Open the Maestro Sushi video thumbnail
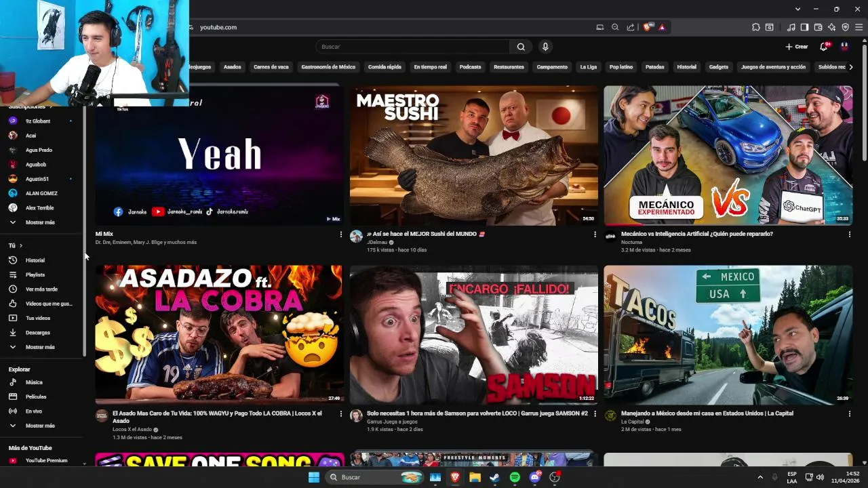Viewport: 868px width, 488px height. pos(474,155)
